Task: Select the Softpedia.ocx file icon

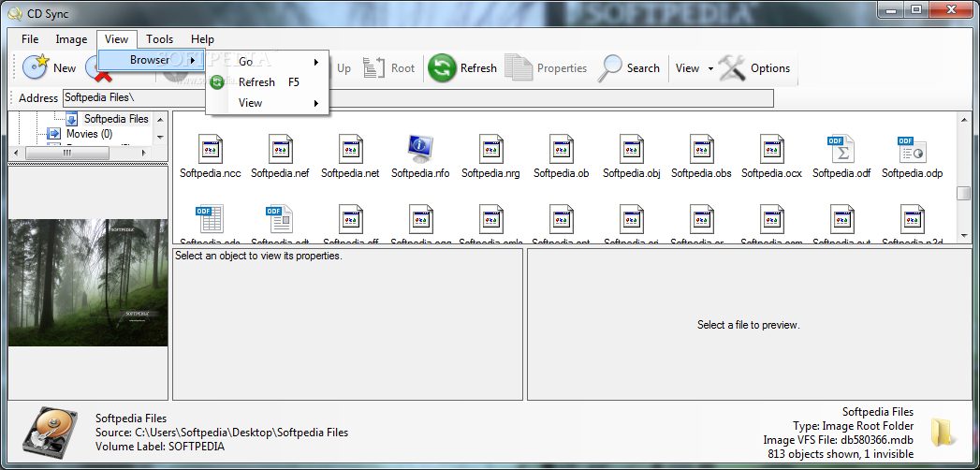Action: coord(771,149)
